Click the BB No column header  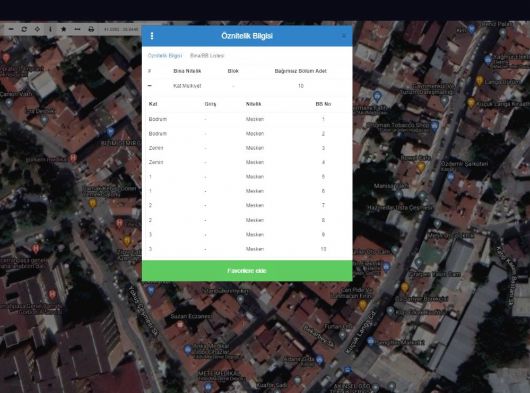click(x=323, y=104)
